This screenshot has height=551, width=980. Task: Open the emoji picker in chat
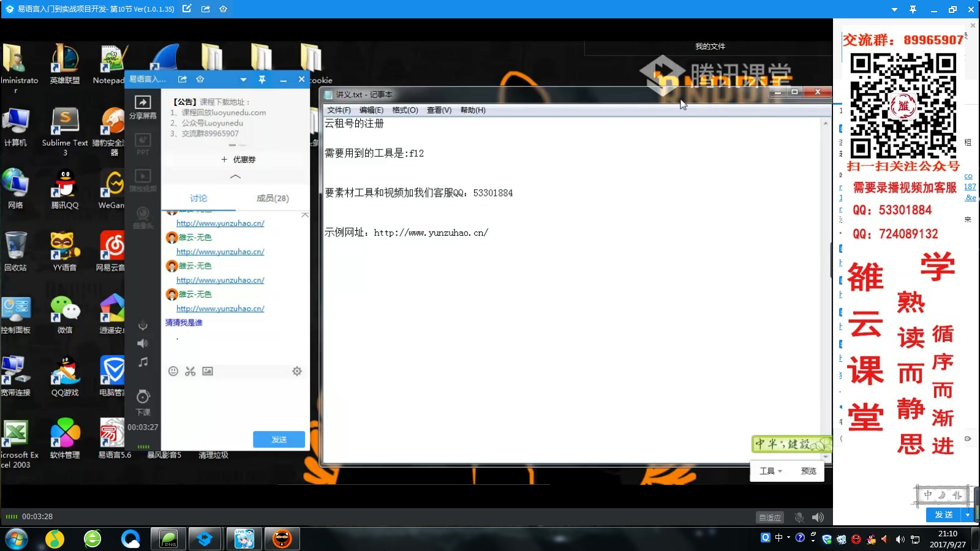pyautogui.click(x=173, y=371)
